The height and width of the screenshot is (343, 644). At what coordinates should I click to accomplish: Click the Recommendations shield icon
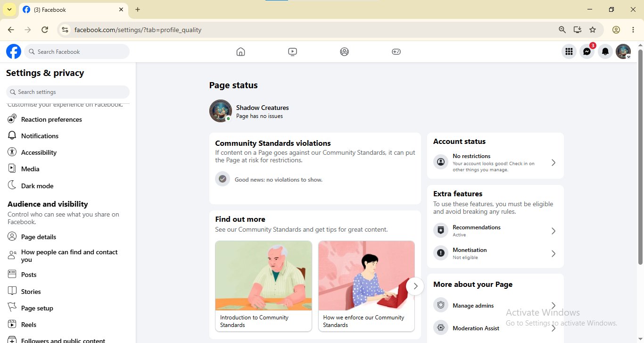[441, 230]
